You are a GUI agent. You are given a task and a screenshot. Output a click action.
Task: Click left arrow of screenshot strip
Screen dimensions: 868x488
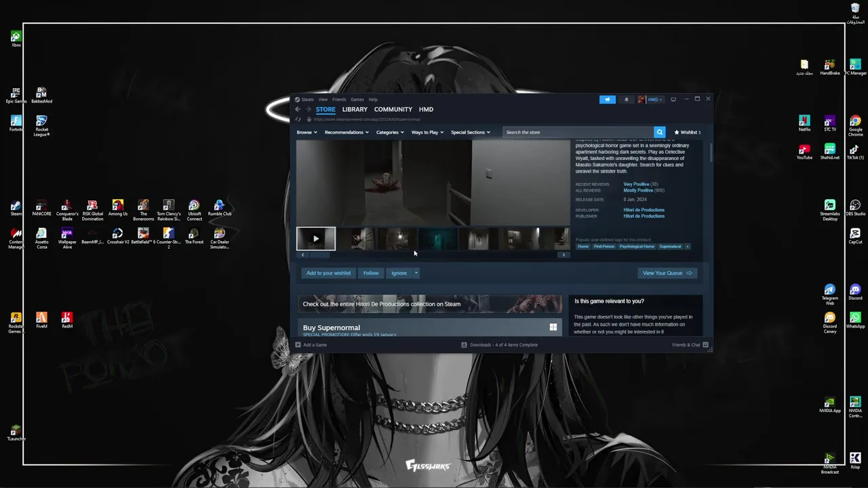302,255
